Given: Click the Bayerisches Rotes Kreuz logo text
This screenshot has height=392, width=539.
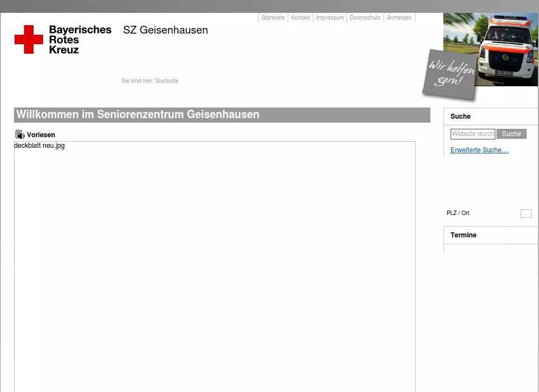Looking at the screenshot, I should (x=79, y=39).
